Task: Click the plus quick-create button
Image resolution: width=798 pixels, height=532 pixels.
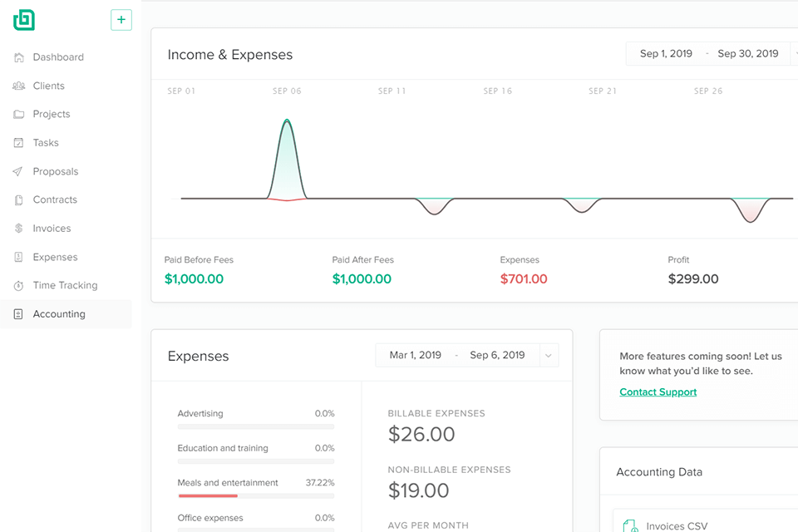Action: (121, 20)
